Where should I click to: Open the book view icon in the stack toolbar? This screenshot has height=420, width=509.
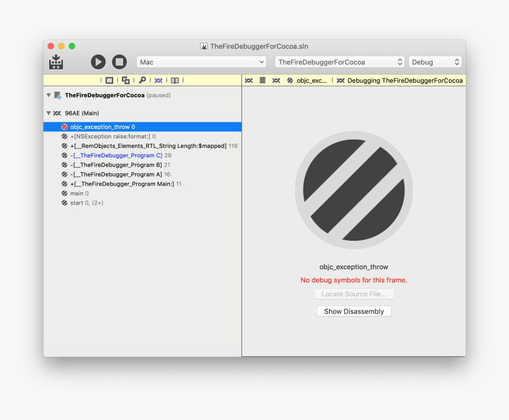175,80
